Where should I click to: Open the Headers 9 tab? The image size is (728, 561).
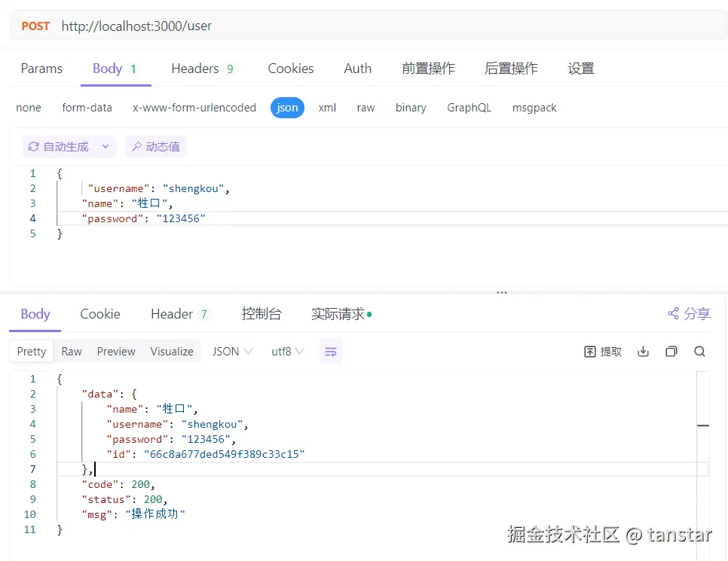tap(203, 69)
